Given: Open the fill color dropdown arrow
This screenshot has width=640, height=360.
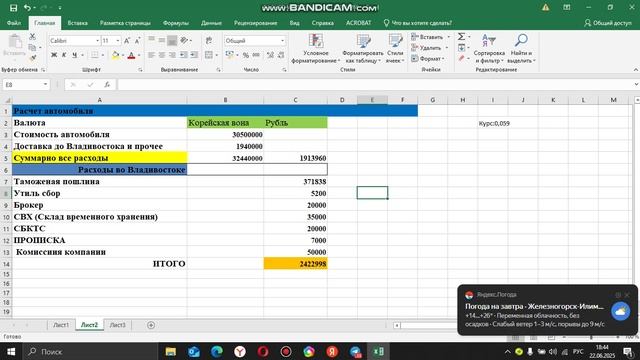Looking at the screenshot, I should (x=123, y=55).
